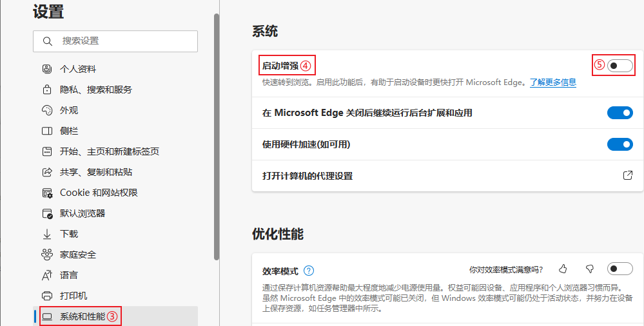Click the thumbs up feedback icon

point(563,269)
